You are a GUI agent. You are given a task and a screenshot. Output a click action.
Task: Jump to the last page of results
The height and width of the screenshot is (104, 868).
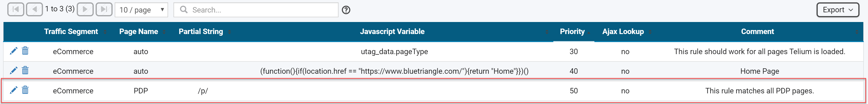(104, 9)
